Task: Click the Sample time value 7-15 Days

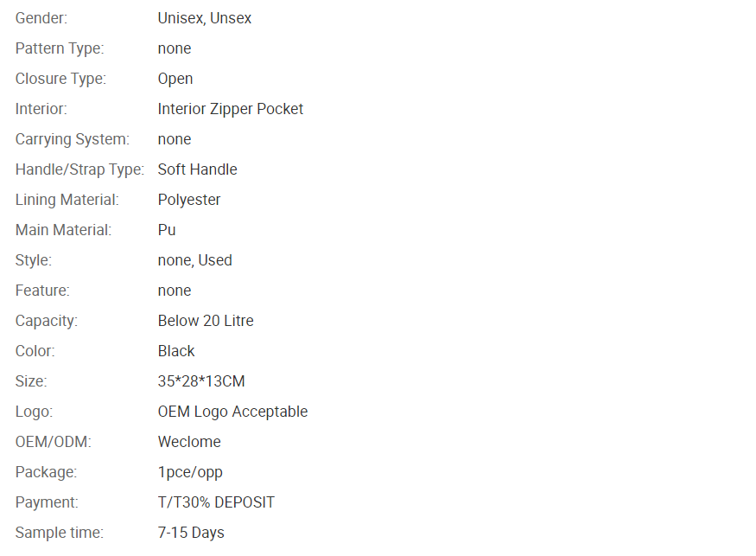Action: (191, 533)
